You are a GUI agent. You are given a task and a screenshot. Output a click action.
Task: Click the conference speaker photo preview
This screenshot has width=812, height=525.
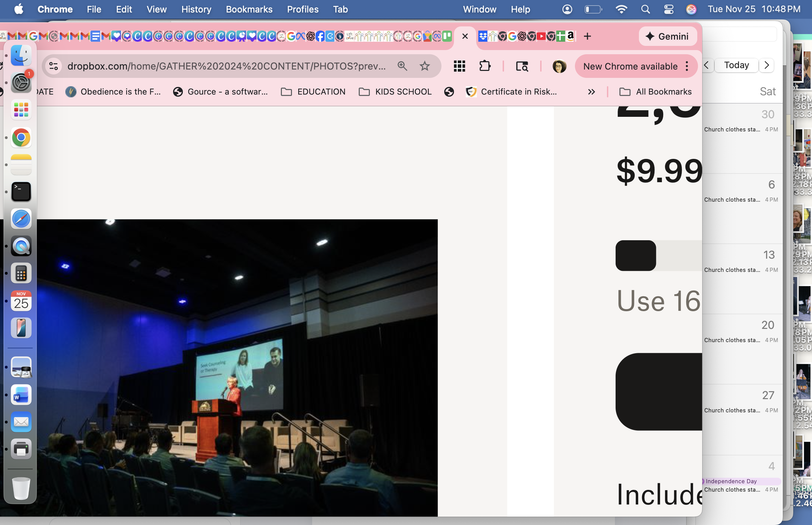237,368
